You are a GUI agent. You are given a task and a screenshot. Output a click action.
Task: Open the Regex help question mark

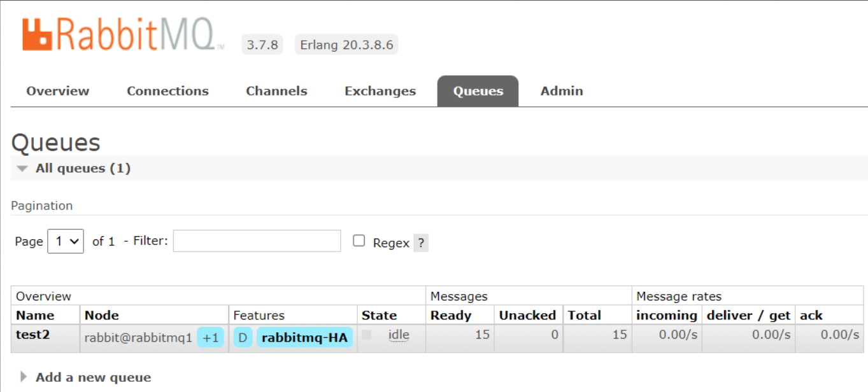[421, 242]
